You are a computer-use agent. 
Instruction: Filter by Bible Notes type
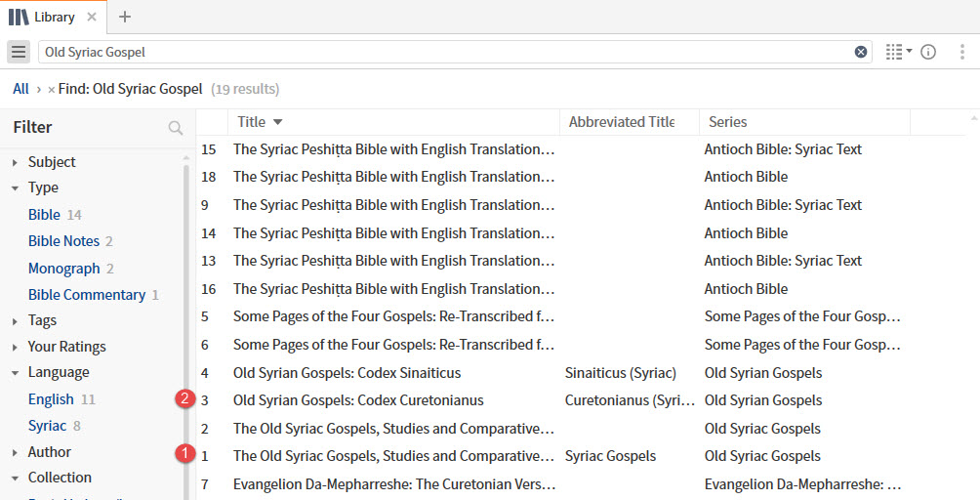pyautogui.click(x=63, y=240)
